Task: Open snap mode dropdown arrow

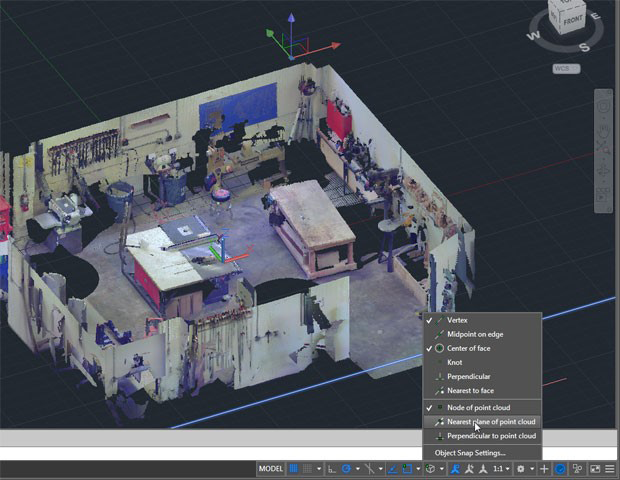Action: [319, 469]
